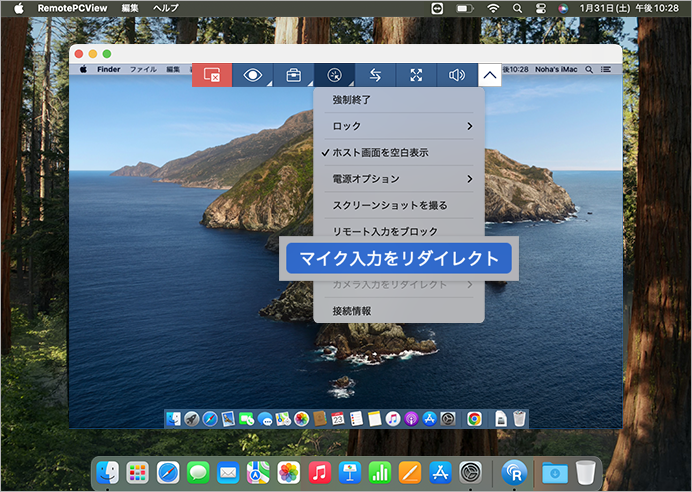Open local dock Trash

pyautogui.click(x=586, y=473)
